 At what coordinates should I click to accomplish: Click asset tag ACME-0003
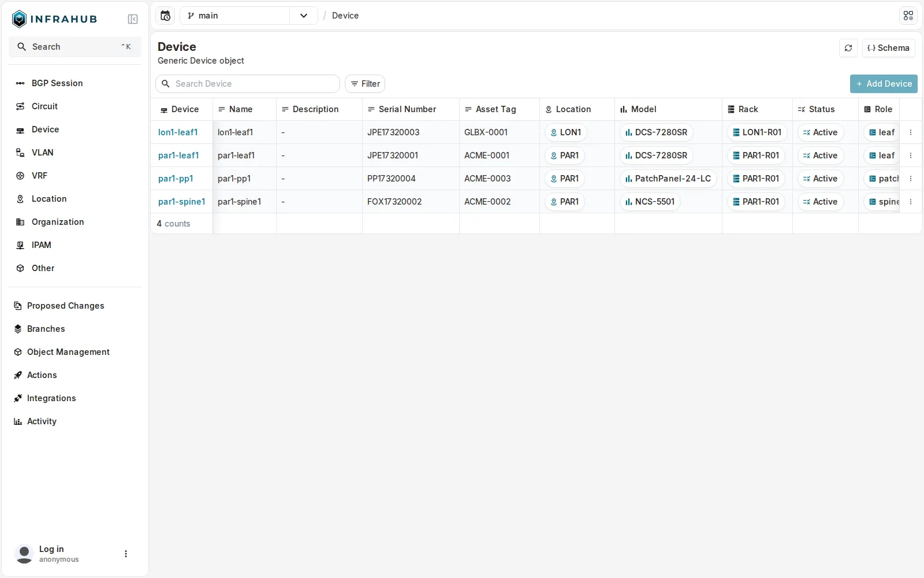pyautogui.click(x=487, y=179)
